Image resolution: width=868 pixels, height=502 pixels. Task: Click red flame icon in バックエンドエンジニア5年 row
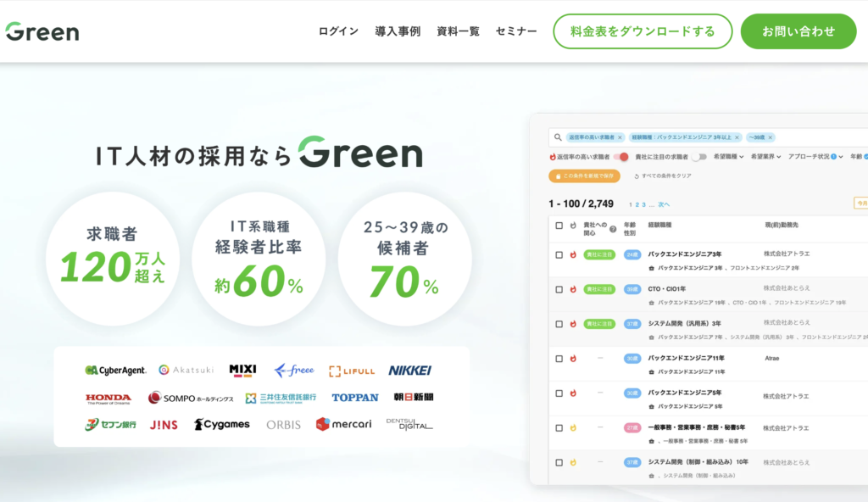coord(573,393)
